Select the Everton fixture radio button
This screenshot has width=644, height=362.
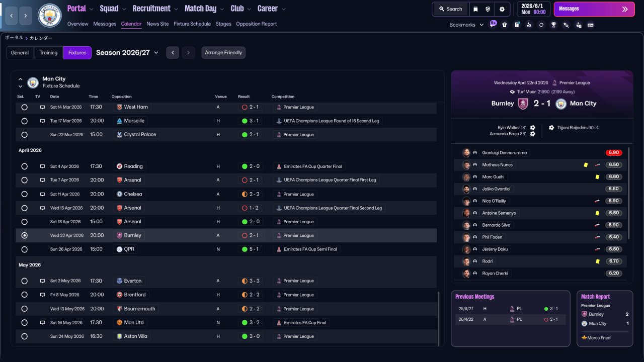24,281
